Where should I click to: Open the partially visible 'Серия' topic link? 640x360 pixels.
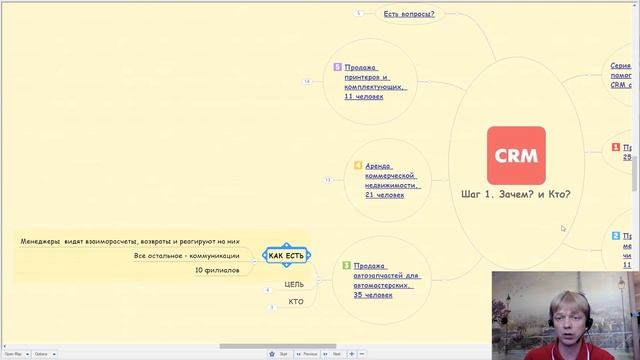pyautogui.click(x=621, y=75)
